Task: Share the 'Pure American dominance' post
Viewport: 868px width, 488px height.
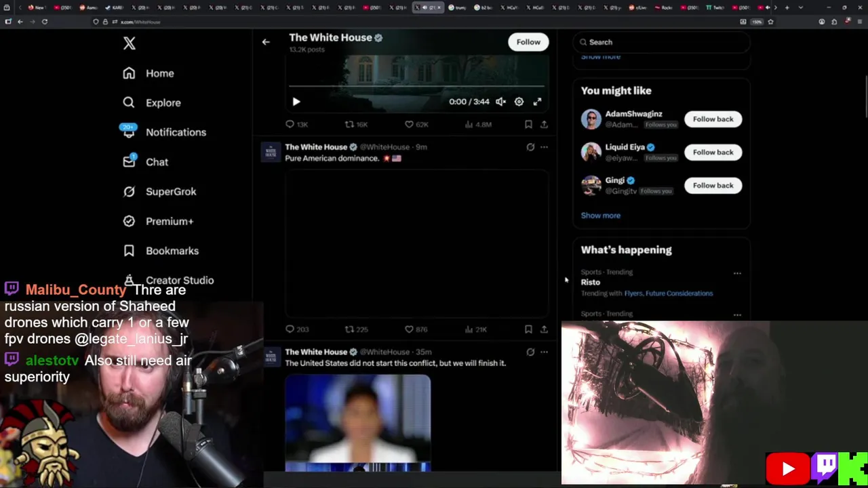Action: (x=544, y=329)
